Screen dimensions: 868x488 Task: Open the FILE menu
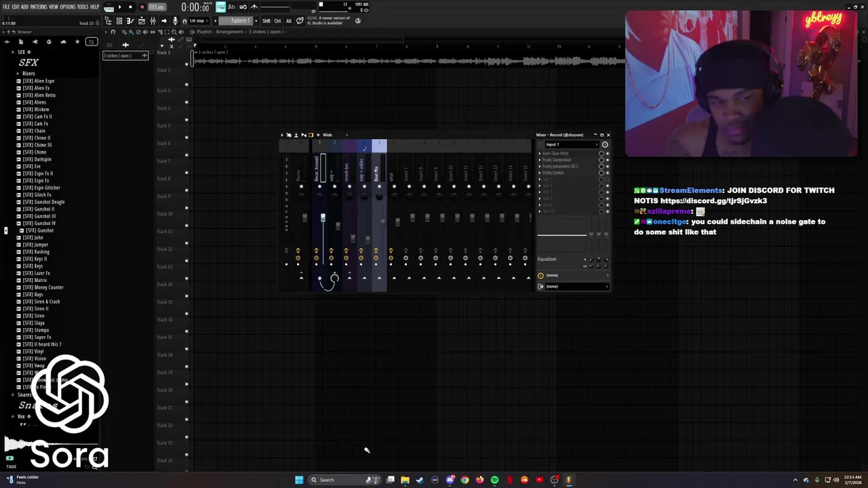[6, 7]
